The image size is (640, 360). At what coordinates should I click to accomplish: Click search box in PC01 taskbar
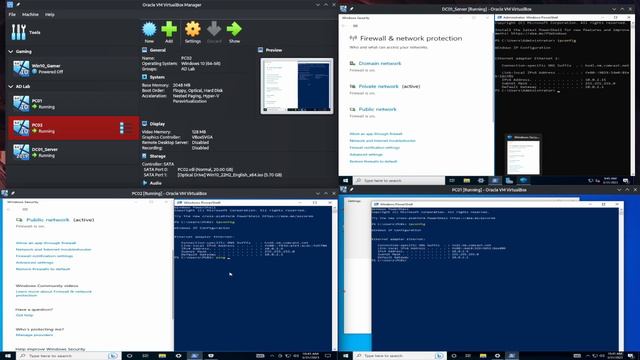(399, 356)
